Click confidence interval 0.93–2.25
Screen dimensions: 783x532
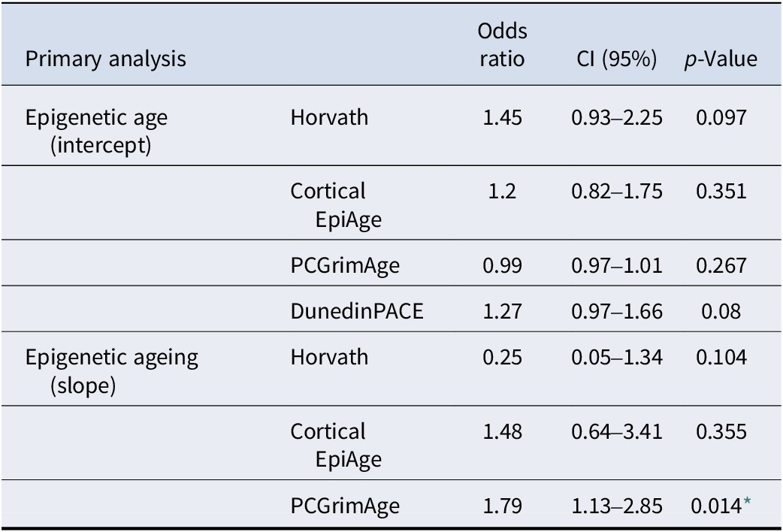(615, 118)
